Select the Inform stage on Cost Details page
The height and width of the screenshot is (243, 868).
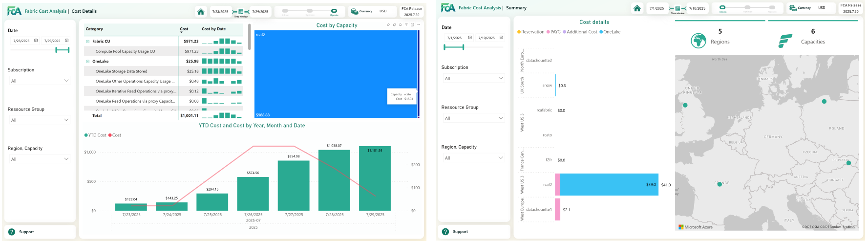pyautogui.click(x=286, y=11)
